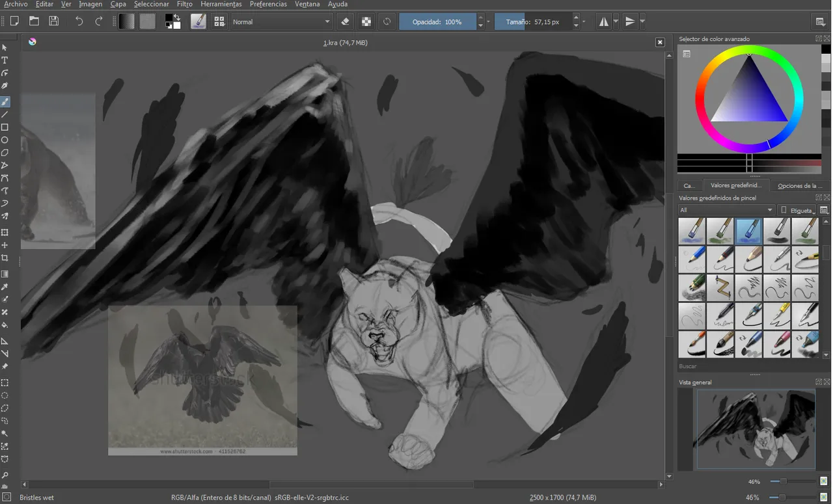Click the overview panel thumbnail
Screen dimensions: 833x504
[756, 429]
